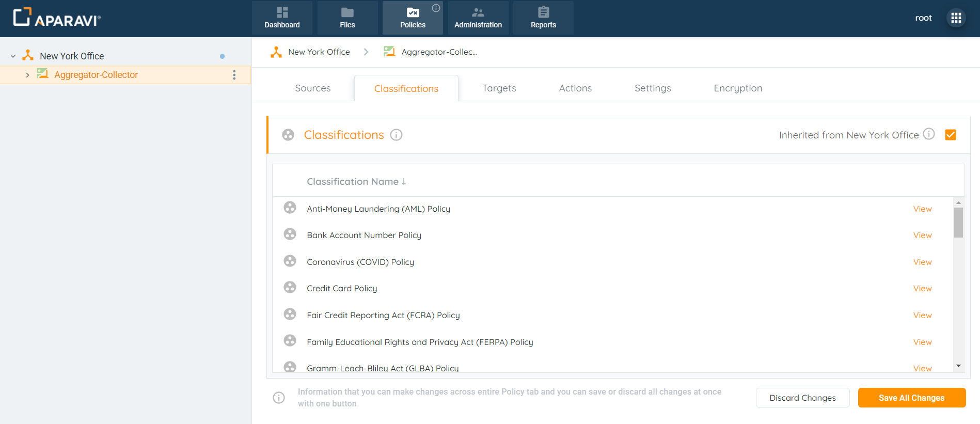
Task: Sort by Classification Name column
Action: tap(356, 182)
